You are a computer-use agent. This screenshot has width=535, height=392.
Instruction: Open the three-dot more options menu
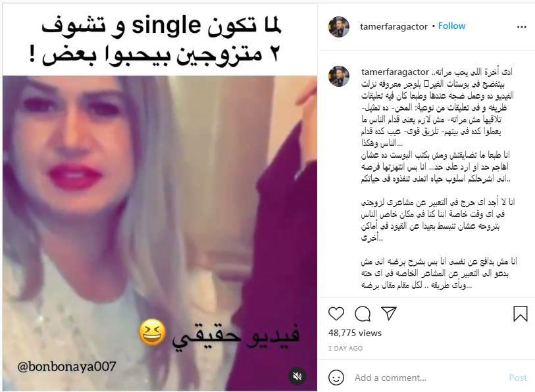point(522,27)
